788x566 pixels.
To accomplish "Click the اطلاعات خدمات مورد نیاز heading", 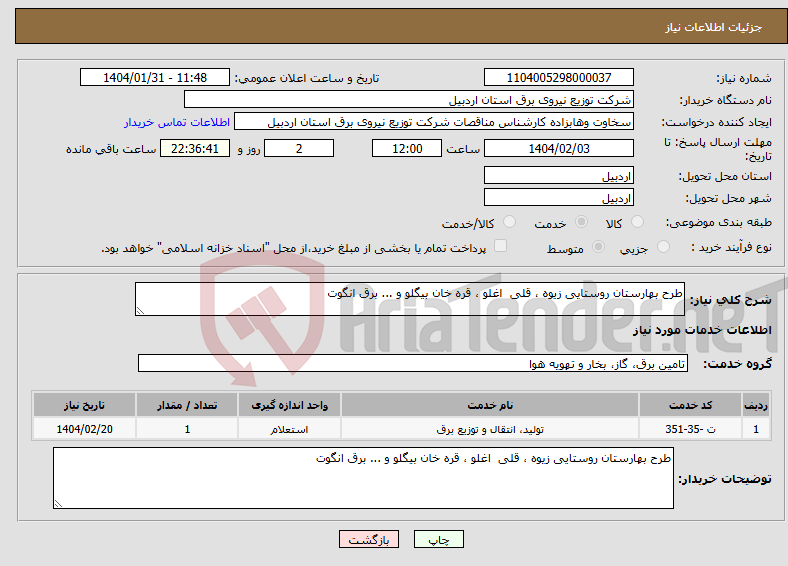I will click(x=702, y=330).
